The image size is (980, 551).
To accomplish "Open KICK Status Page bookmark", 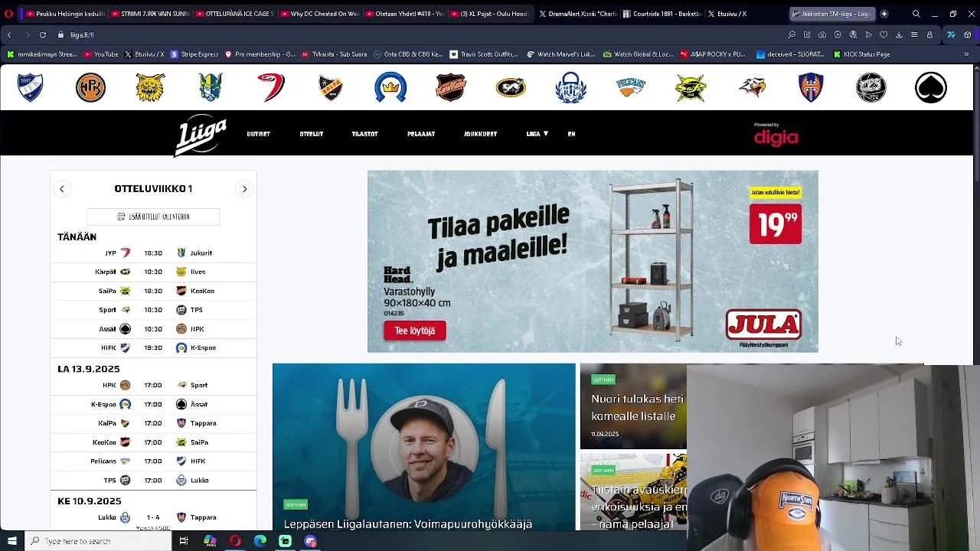I will (x=861, y=54).
